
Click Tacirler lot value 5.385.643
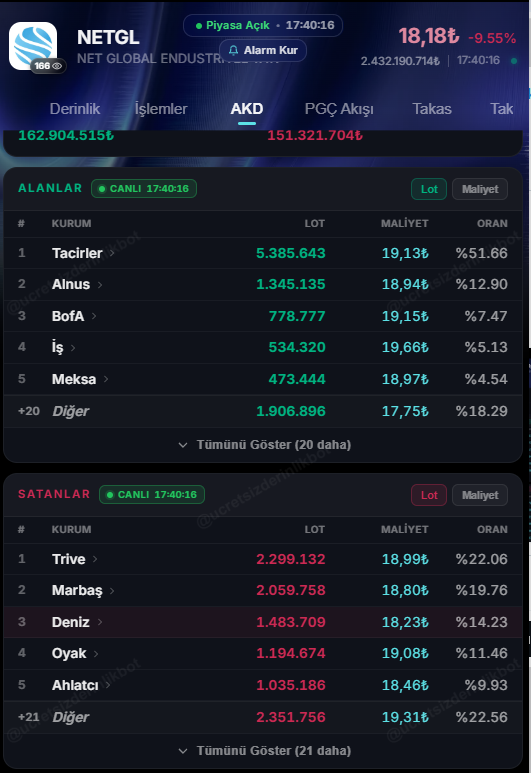point(290,253)
